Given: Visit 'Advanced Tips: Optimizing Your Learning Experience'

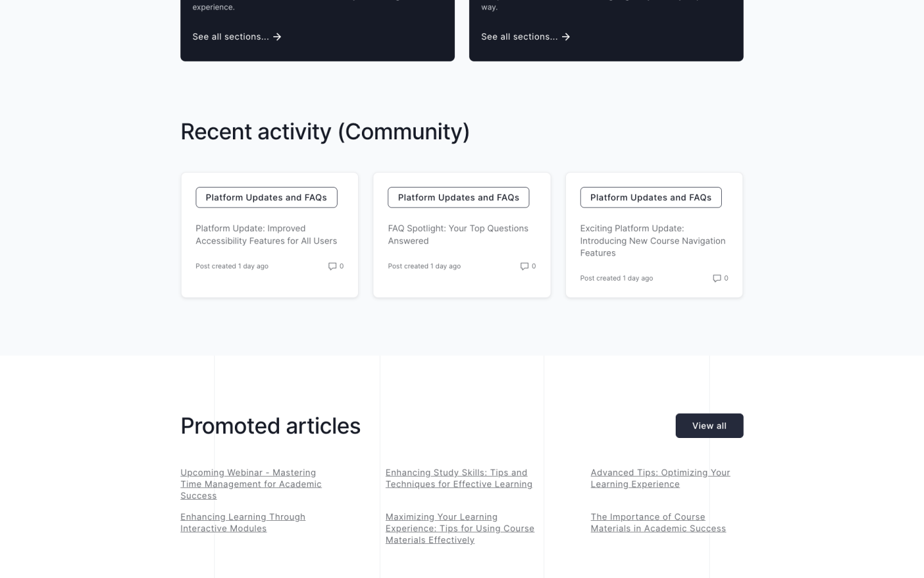Looking at the screenshot, I should [660, 478].
